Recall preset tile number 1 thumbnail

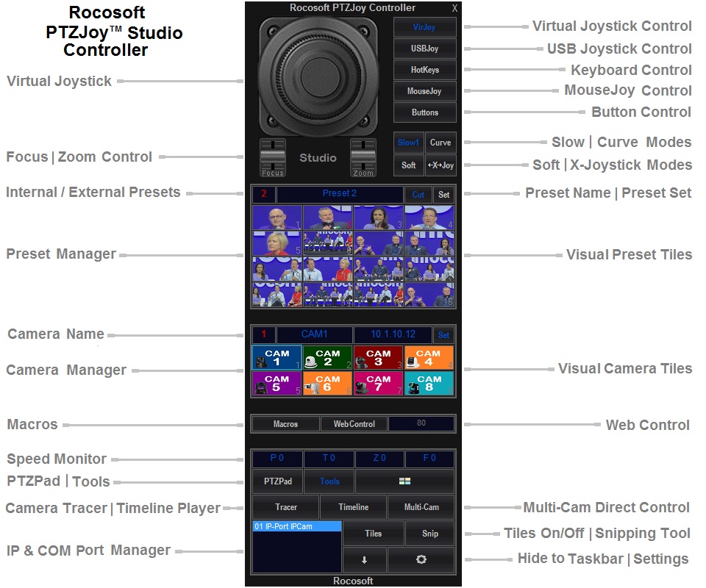pos(277,218)
